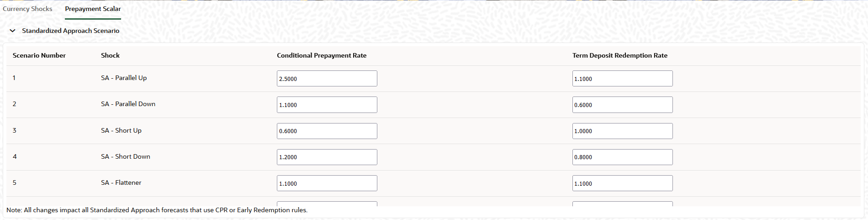This screenshot has height=220, width=868.
Task: Select Short Down Term Deposit Redemption box
Action: coord(622,157)
